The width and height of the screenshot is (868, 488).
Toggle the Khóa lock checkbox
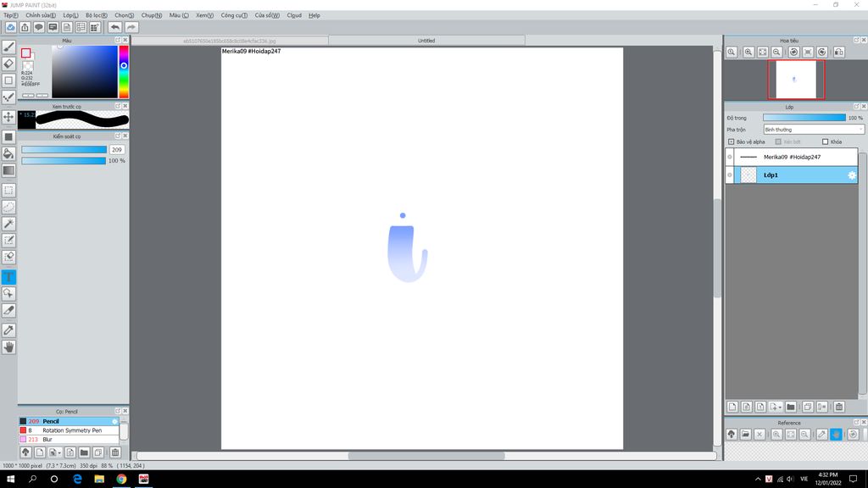(x=826, y=142)
